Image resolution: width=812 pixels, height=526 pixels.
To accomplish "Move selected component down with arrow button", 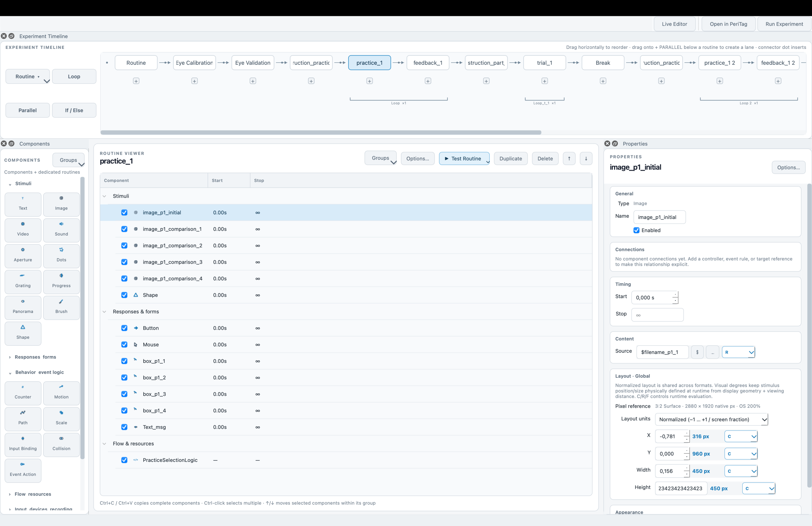I will coord(586,158).
